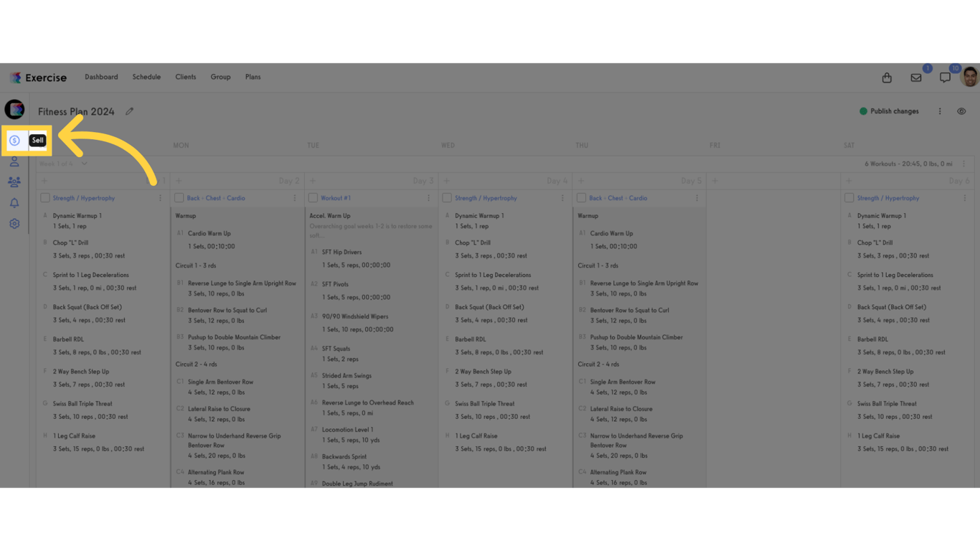Check the first day's Strength / Hypertrophy checkbox
This screenshot has width=980, height=551.
tap(45, 198)
